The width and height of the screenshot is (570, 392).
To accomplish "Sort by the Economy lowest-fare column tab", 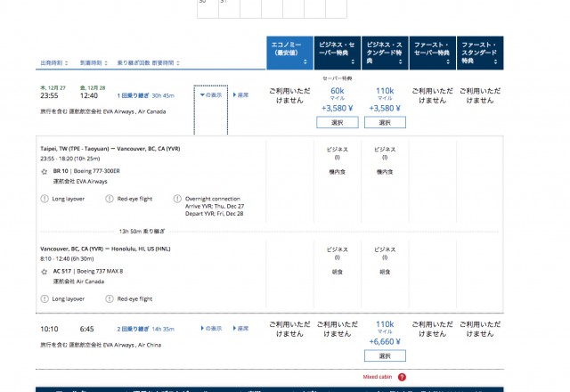I will (289, 53).
